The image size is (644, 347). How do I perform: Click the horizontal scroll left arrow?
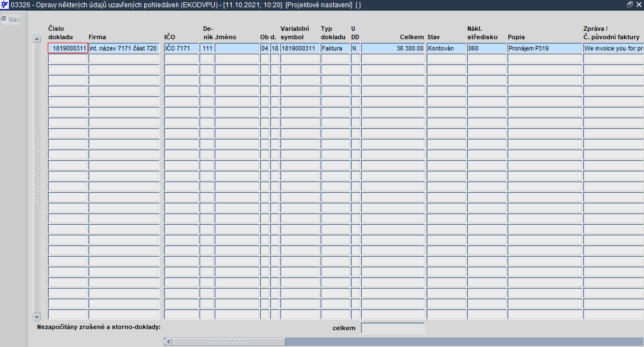(168, 341)
